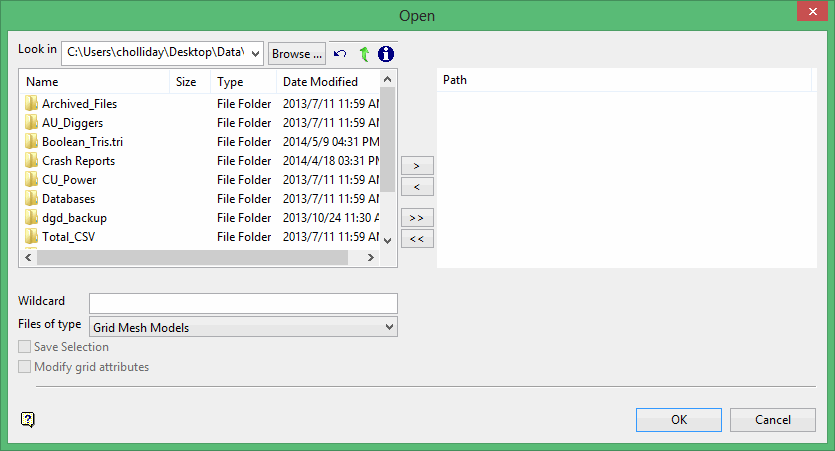Remove all items with << button

(x=417, y=239)
